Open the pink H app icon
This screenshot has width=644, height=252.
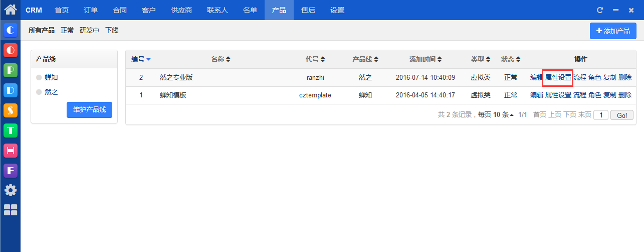tap(11, 151)
